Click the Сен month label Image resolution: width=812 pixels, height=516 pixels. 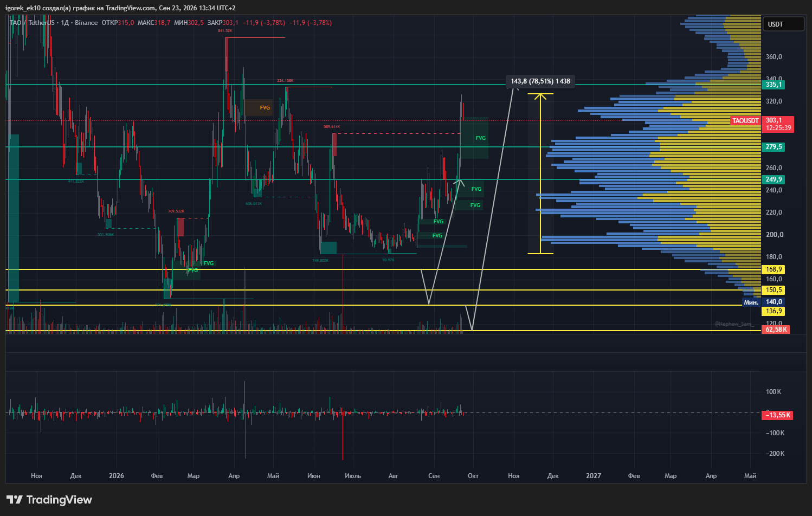coord(434,476)
